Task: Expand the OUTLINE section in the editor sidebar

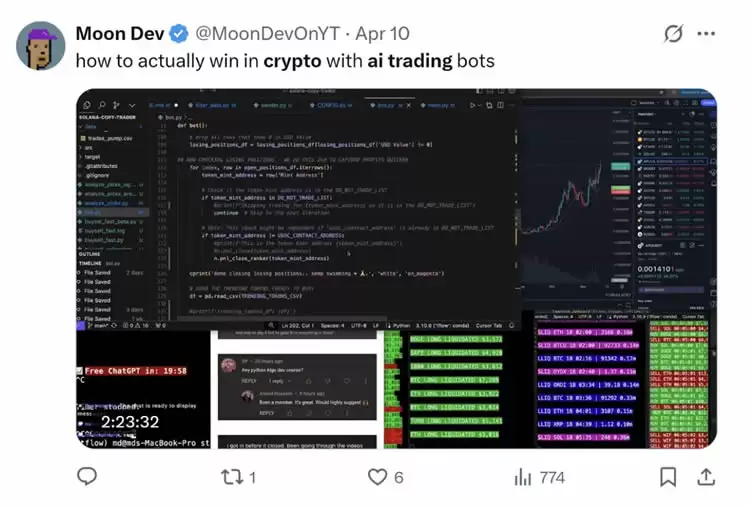Action: click(x=89, y=254)
